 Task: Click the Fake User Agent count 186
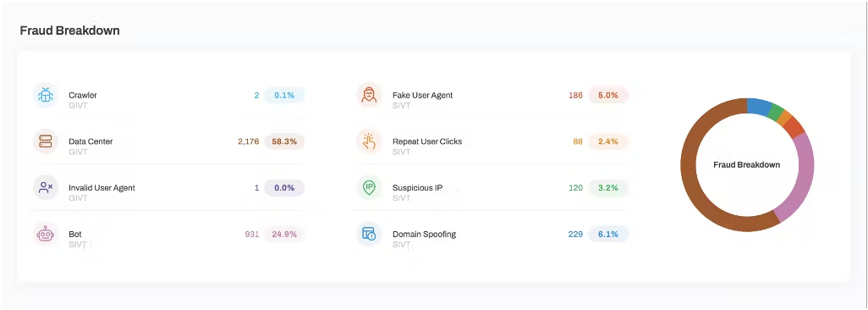(576, 96)
